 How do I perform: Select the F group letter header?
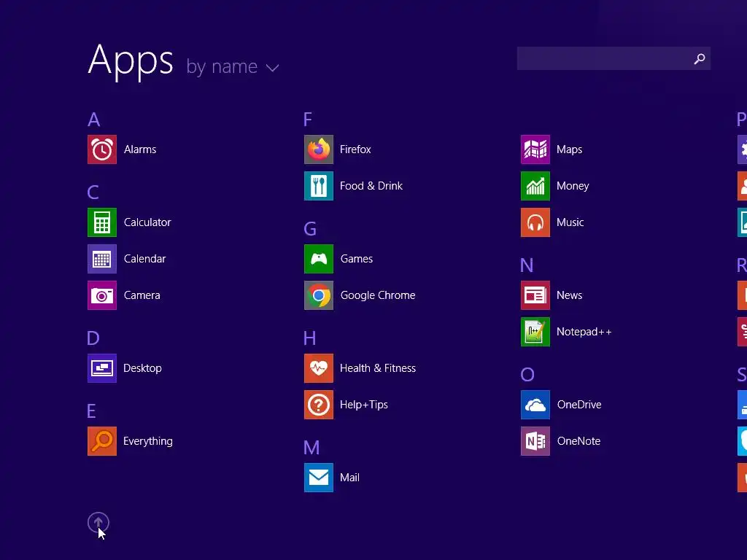coord(308,120)
